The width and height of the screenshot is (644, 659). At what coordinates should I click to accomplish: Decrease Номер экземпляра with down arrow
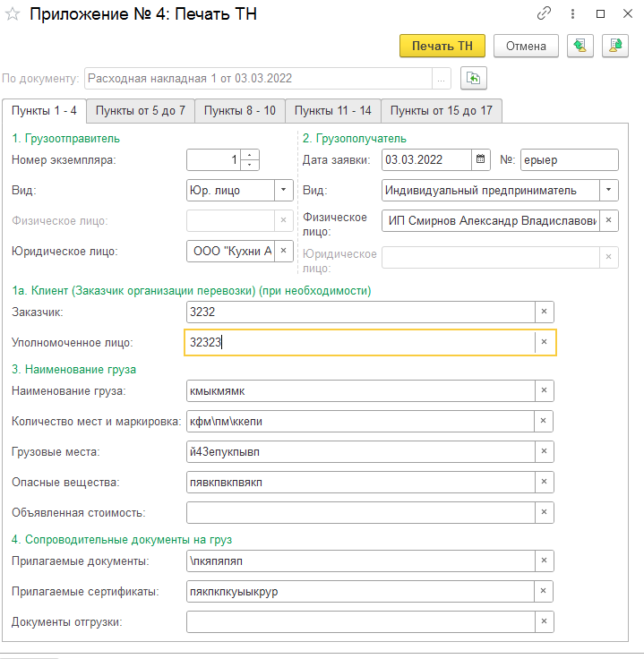pos(250,165)
